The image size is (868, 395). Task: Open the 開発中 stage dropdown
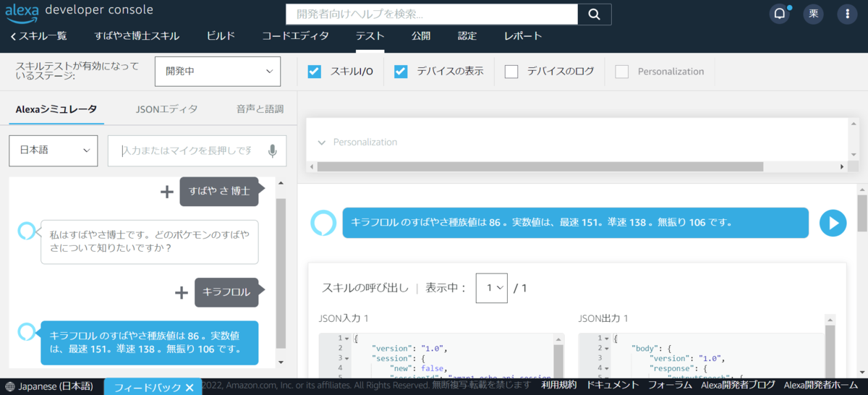pos(218,72)
